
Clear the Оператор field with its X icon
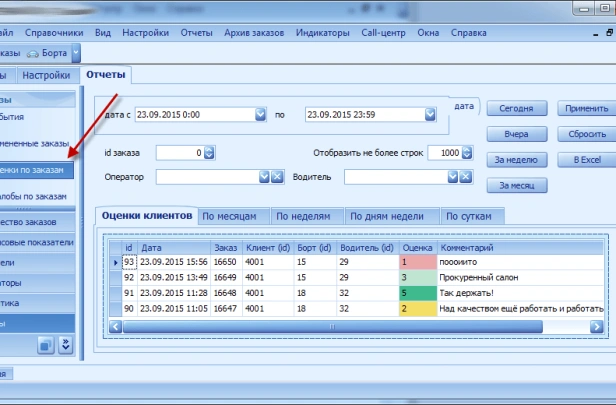(x=277, y=177)
